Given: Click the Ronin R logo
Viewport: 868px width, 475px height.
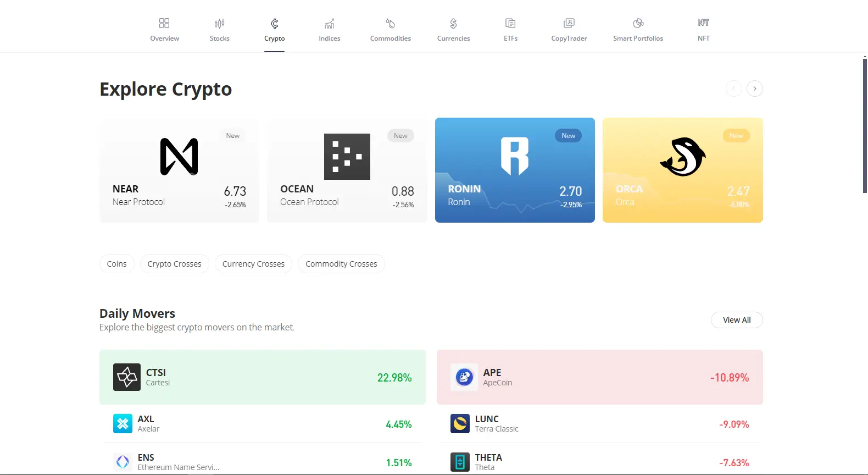Looking at the screenshot, I should click(x=515, y=156).
